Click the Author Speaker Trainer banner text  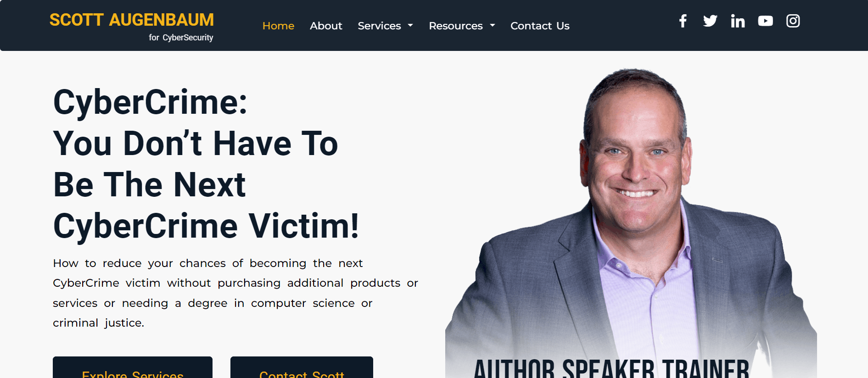(611, 368)
